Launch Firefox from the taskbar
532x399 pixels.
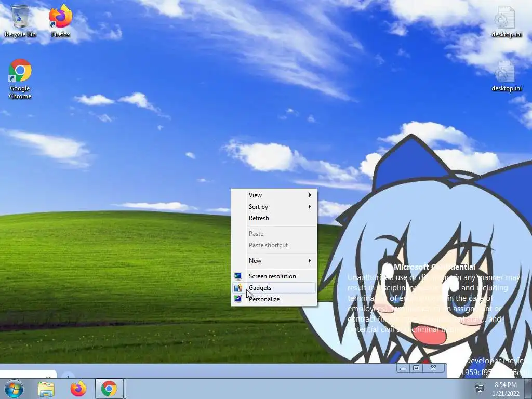click(x=78, y=389)
